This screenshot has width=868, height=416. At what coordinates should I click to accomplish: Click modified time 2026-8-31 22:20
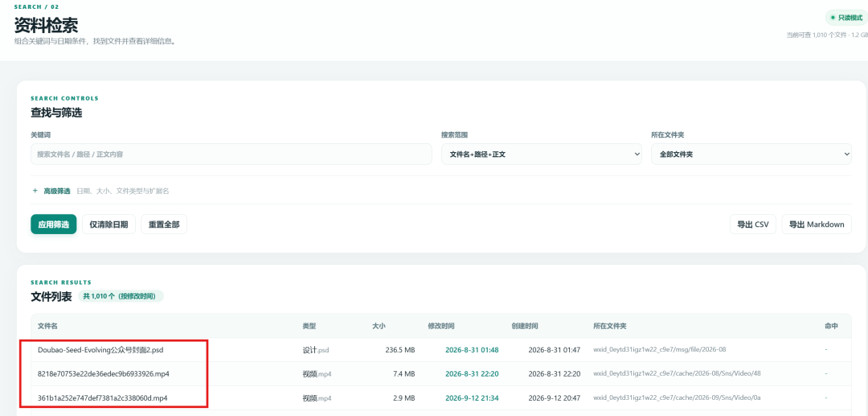coord(472,374)
